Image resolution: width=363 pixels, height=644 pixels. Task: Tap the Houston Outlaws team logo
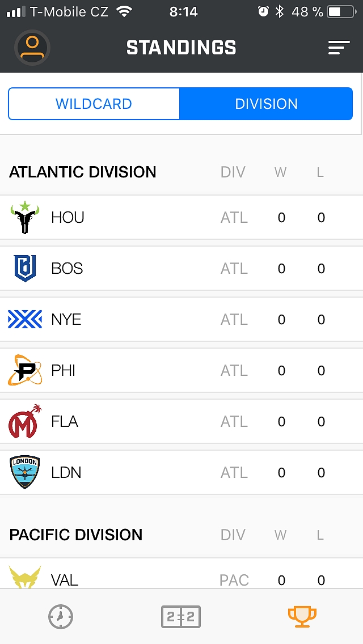click(x=24, y=218)
